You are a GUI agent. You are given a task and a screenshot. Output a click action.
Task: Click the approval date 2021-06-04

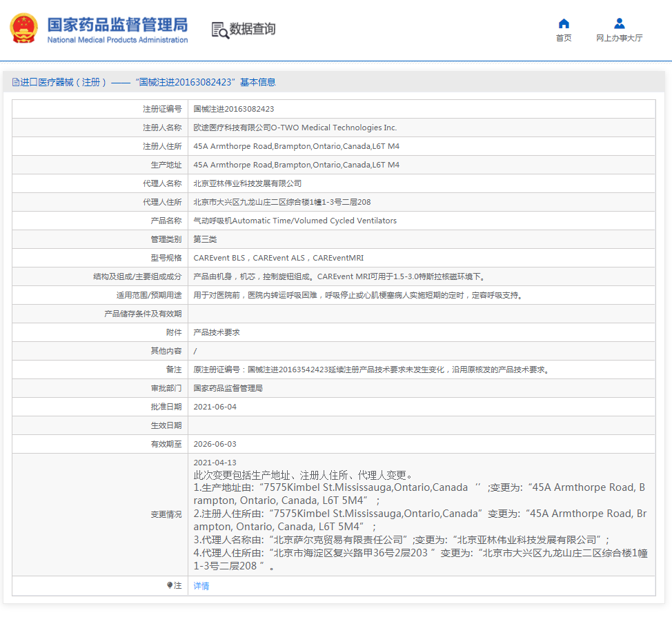click(215, 407)
